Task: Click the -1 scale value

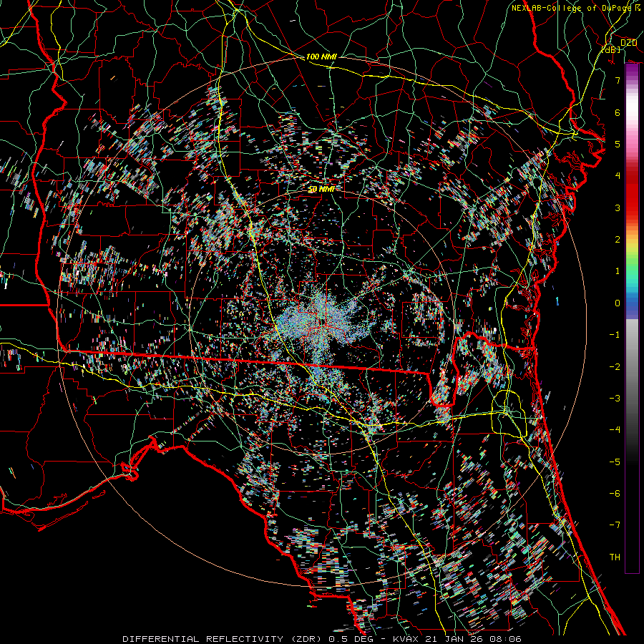Action: 615,335
